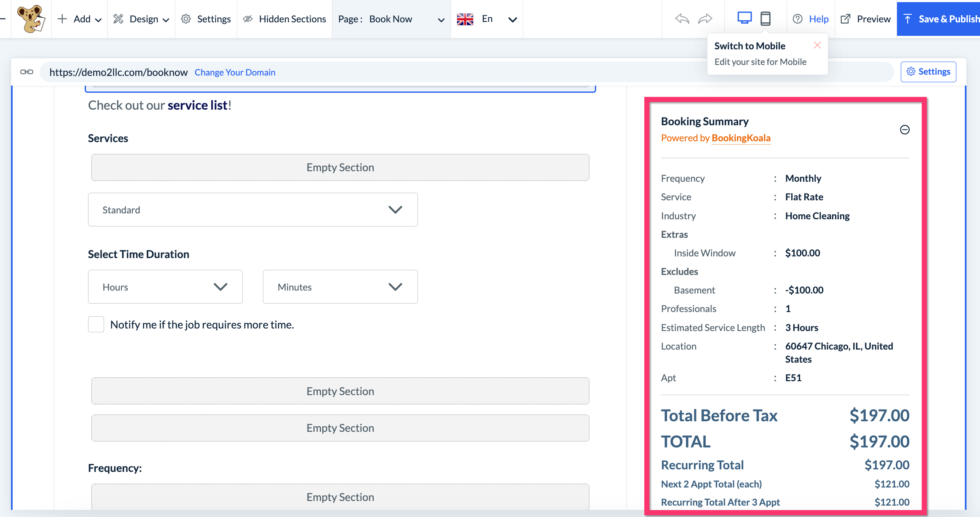Collapse Booking Summary with minus icon
The height and width of the screenshot is (517, 980).
point(905,130)
